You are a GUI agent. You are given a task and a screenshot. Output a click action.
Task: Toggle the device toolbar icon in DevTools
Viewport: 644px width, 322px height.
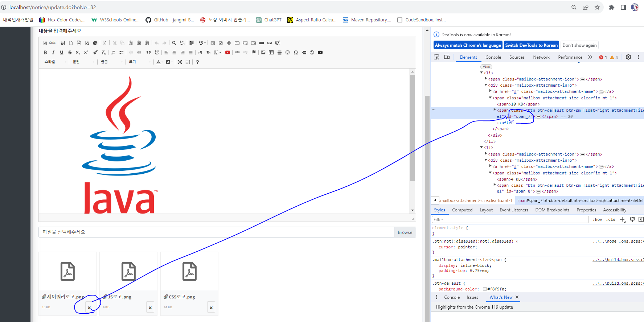[x=447, y=57]
